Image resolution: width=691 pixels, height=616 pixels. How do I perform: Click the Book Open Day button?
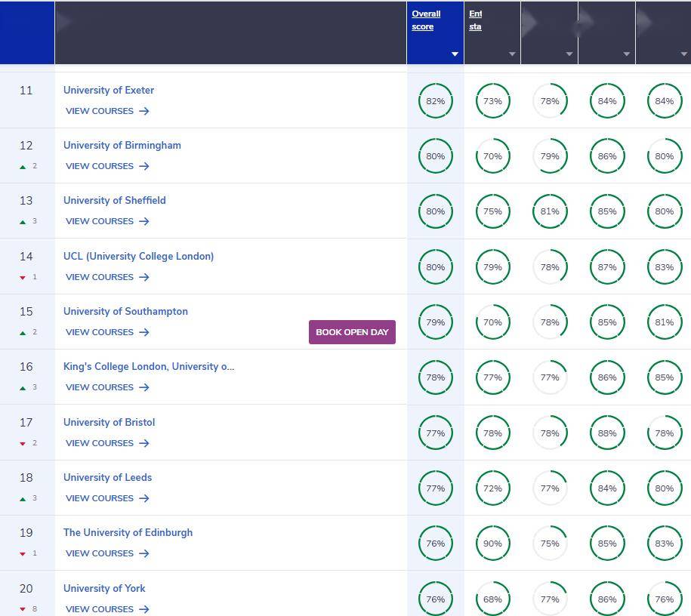352,332
